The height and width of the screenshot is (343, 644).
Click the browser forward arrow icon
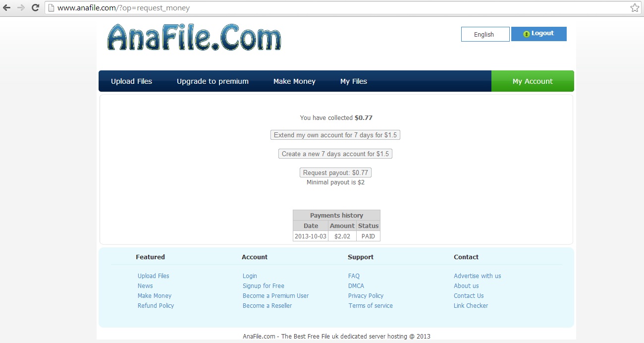click(21, 8)
